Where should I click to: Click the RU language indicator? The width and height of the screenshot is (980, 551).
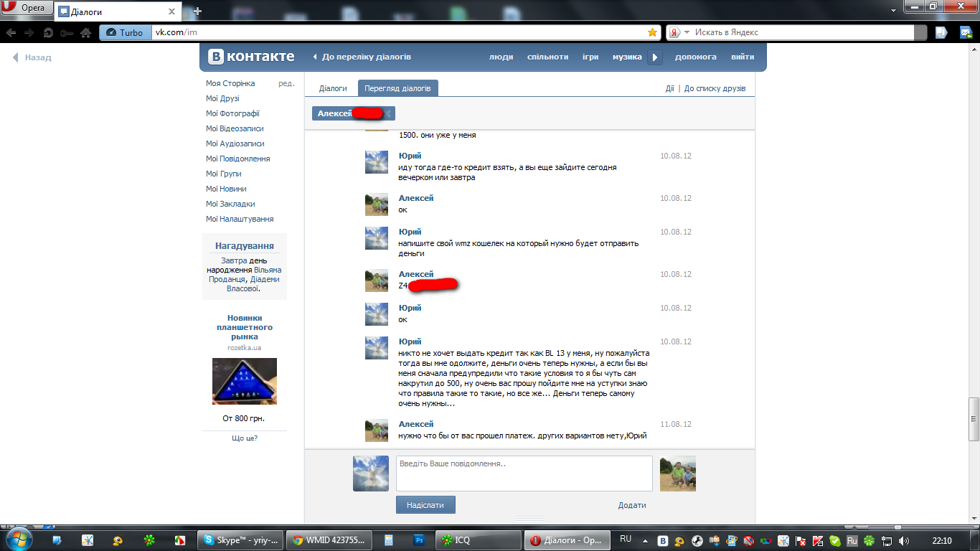[x=626, y=539]
